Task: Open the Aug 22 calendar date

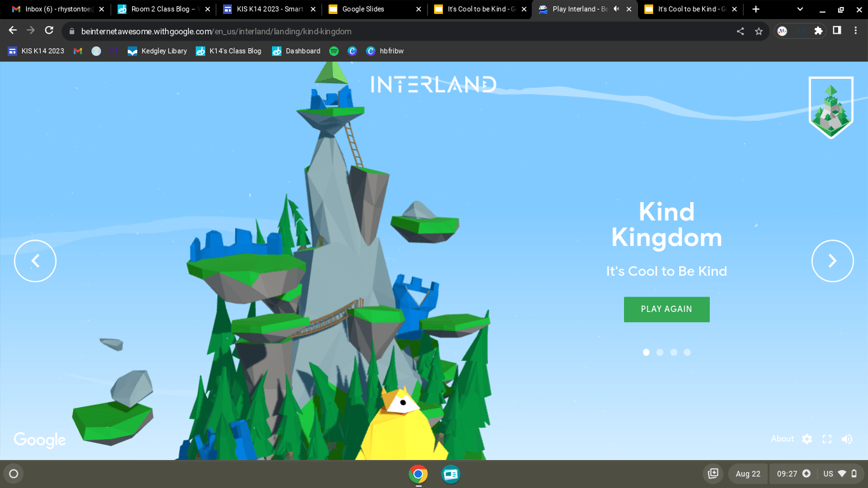Action: [748, 473]
